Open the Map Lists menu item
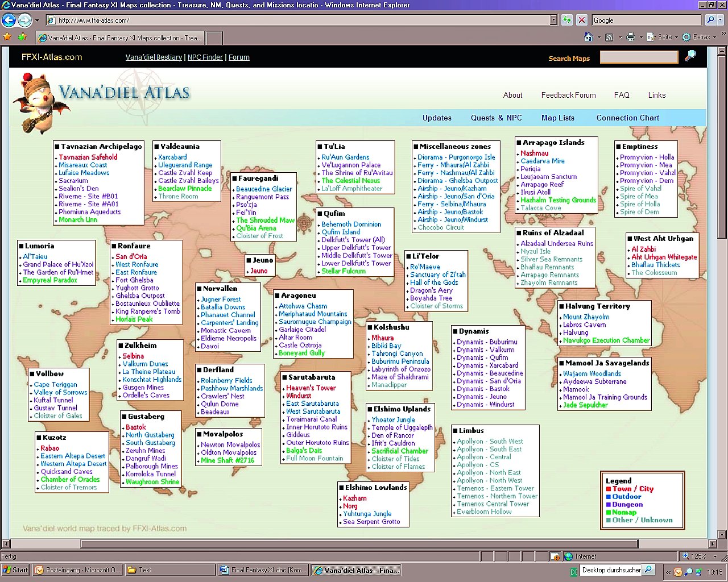Viewport: 728px width, 582px height. click(x=557, y=118)
